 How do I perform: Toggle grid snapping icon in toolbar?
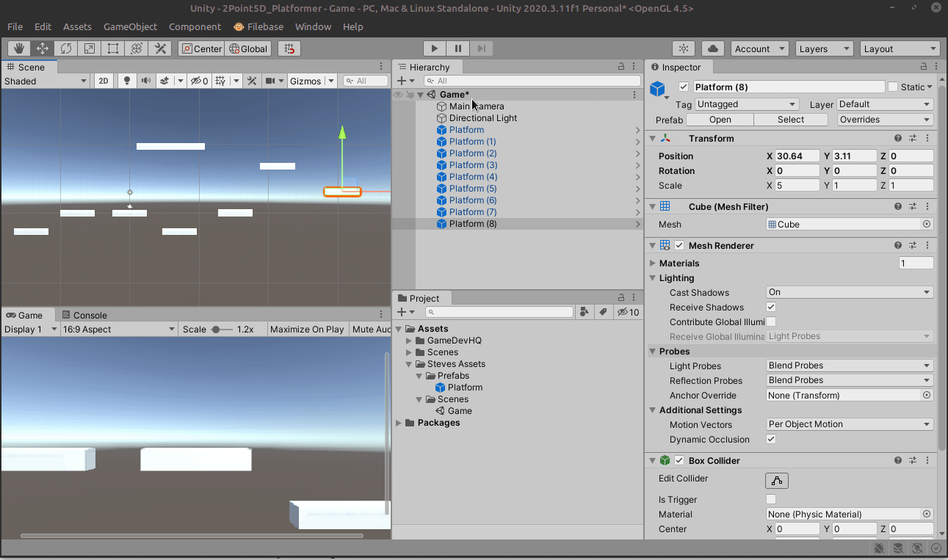pyautogui.click(x=289, y=48)
